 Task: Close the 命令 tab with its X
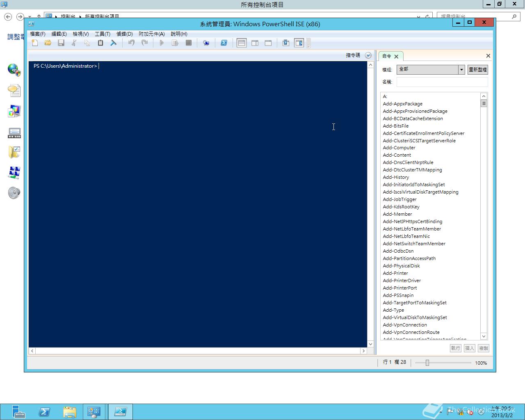(396, 57)
